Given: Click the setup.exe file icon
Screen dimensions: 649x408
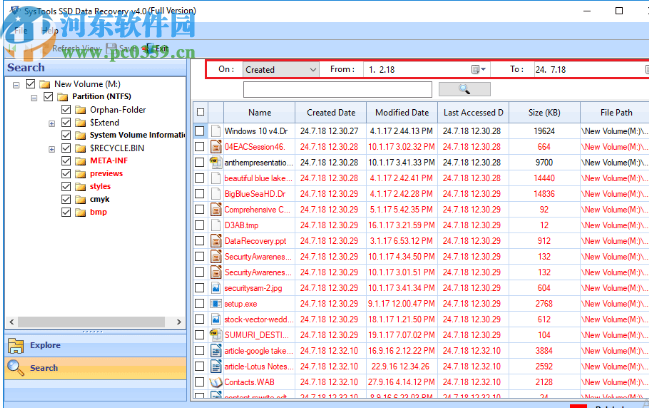Looking at the screenshot, I should [x=216, y=304].
